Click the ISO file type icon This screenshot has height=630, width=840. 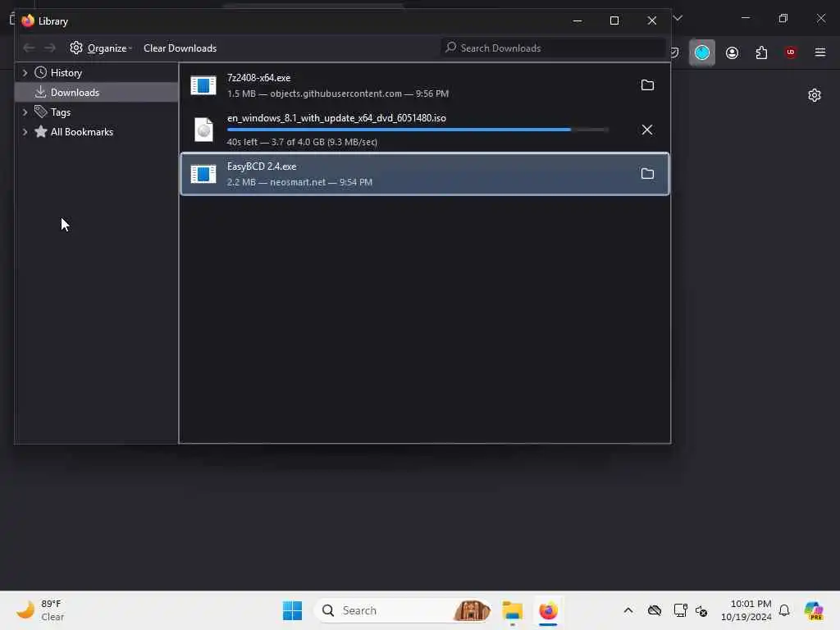pyautogui.click(x=203, y=130)
